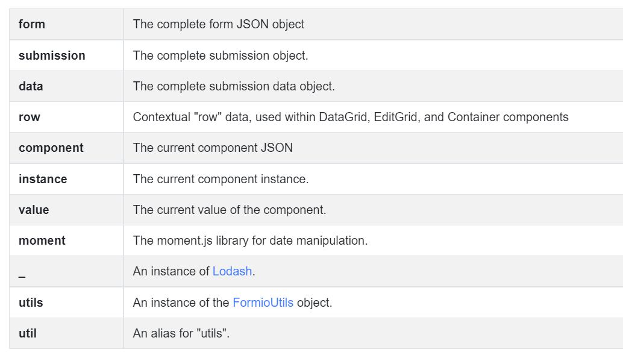623x364 pixels.
Task: Select the 'form' variable name cell
Action: pyautogui.click(x=66, y=24)
